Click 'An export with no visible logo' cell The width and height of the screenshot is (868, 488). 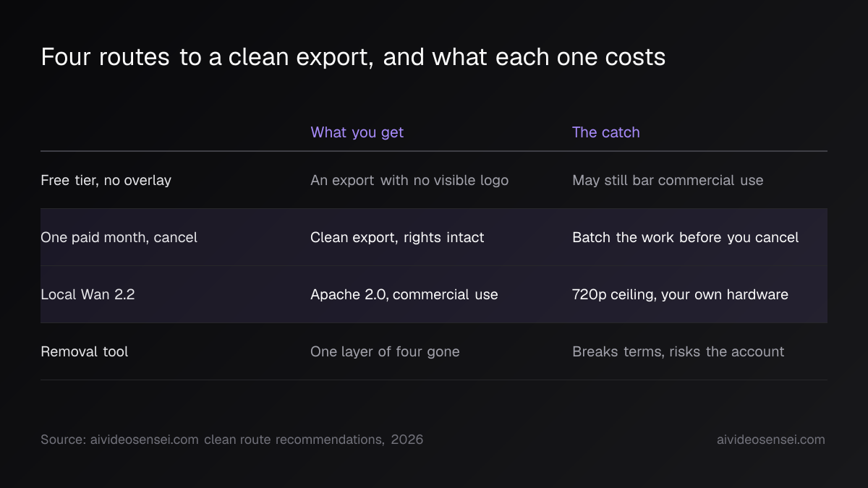click(x=409, y=180)
